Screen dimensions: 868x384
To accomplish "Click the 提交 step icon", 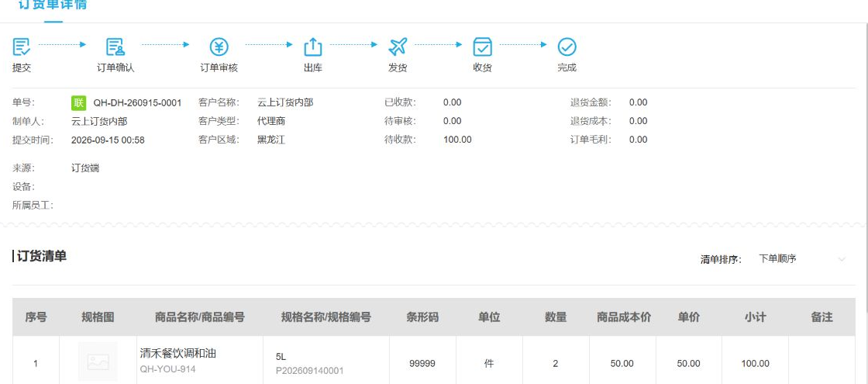I will (22, 47).
